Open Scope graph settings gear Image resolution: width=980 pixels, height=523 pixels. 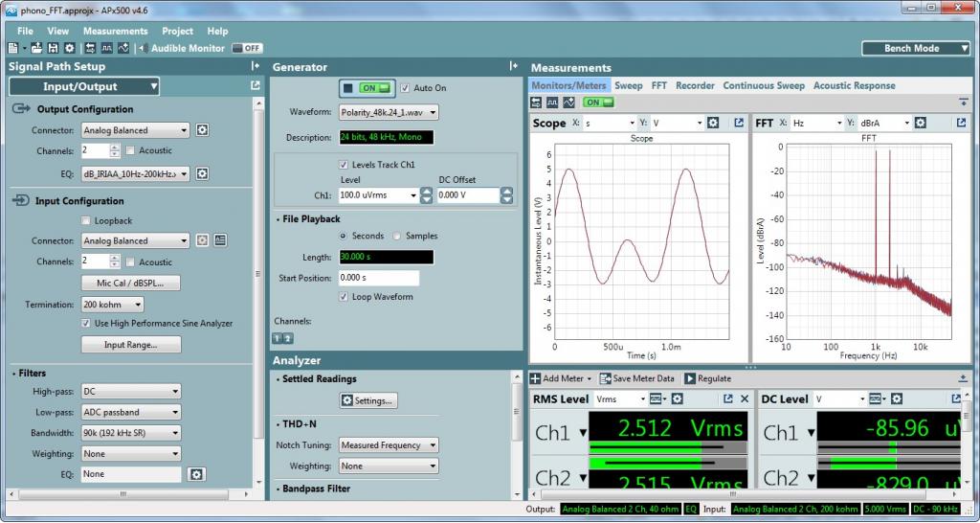coord(713,123)
